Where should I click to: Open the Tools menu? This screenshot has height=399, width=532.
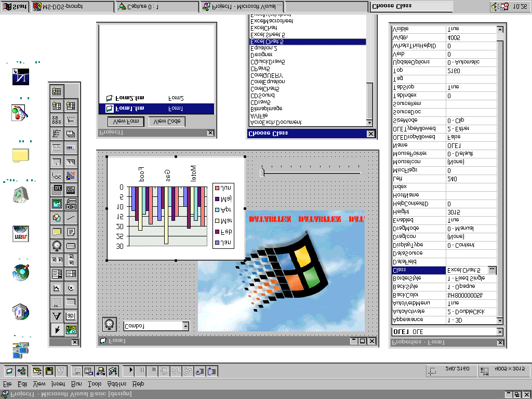coord(95,384)
